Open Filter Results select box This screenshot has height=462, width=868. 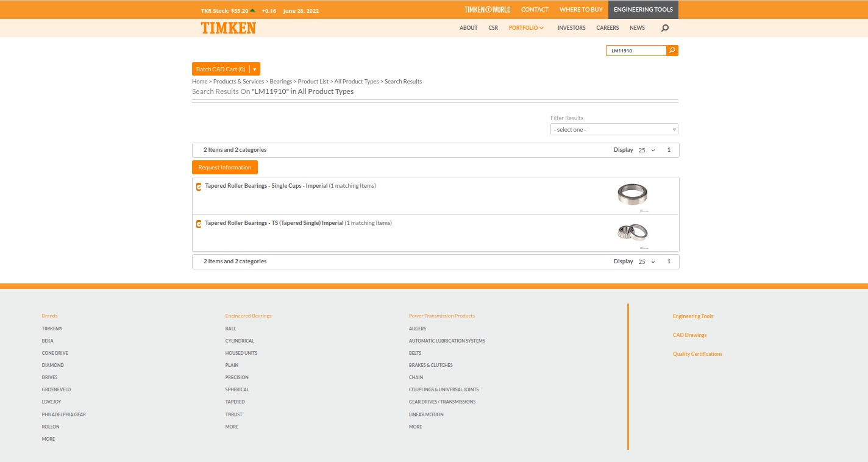614,130
